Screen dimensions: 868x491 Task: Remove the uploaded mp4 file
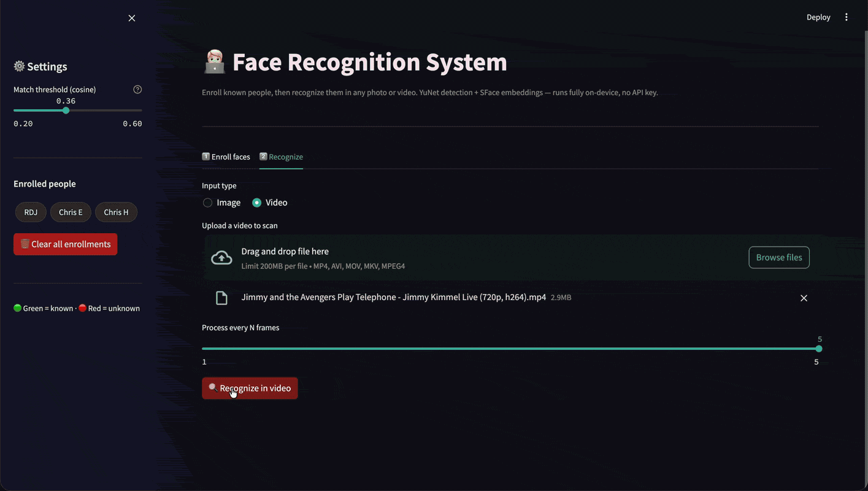804,298
